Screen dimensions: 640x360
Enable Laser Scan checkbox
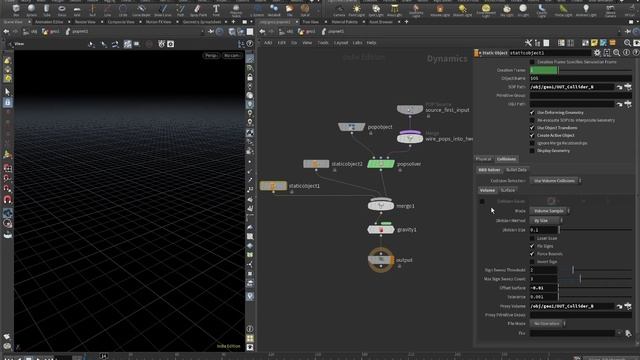click(x=532, y=238)
